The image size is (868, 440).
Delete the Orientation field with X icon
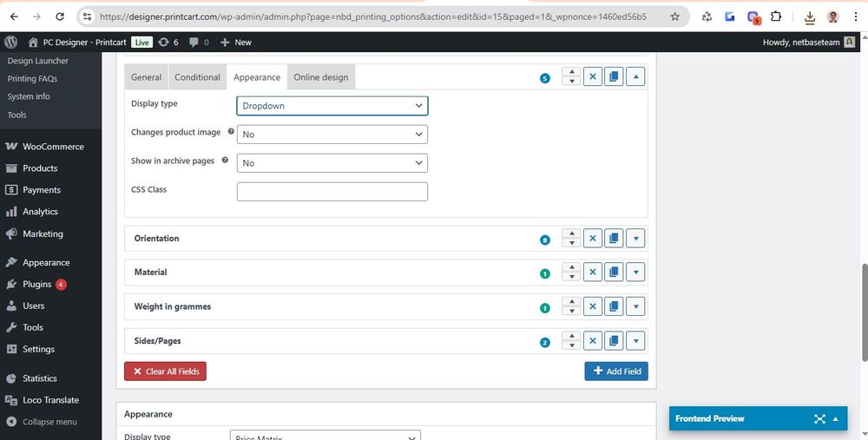tap(593, 239)
